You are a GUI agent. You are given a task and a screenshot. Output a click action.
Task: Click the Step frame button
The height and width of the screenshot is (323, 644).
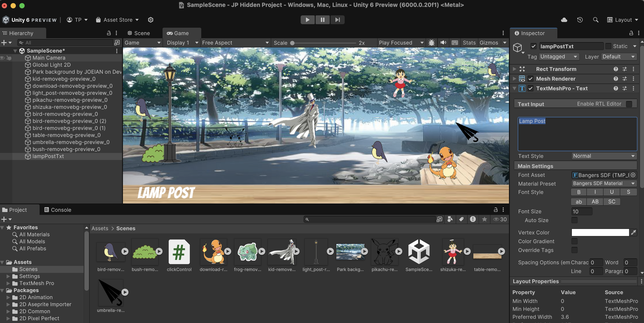pos(337,20)
